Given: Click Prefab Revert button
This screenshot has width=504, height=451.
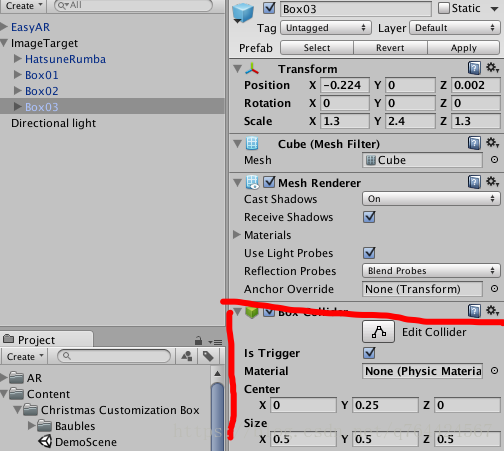Looking at the screenshot, I should coord(390,48).
